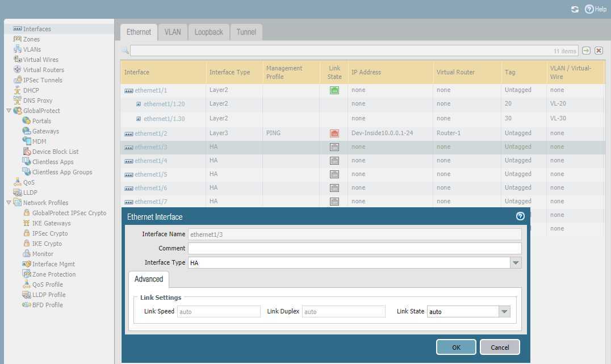Click the red link state icon for ethernet1/2
611x364 pixels.
click(334, 133)
